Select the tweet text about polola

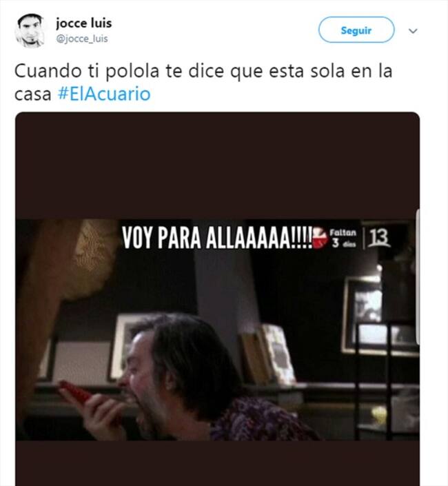point(203,83)
